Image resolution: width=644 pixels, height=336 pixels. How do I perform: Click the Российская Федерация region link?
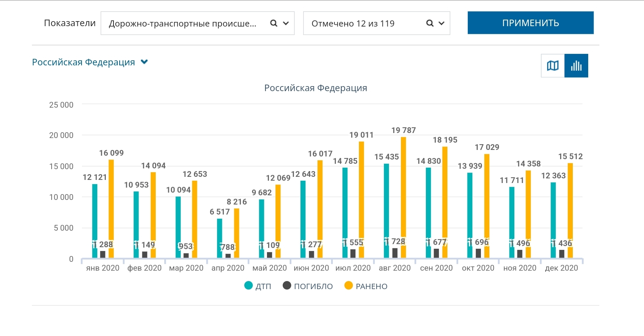click(83, 62)
